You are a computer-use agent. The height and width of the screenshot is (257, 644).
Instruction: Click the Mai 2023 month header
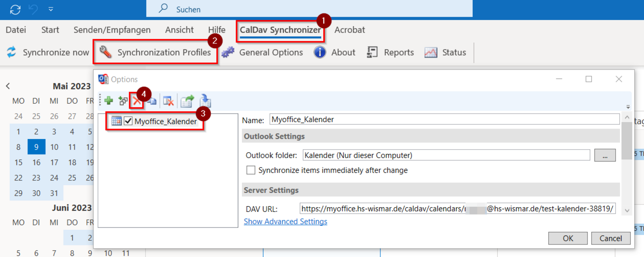72,86
